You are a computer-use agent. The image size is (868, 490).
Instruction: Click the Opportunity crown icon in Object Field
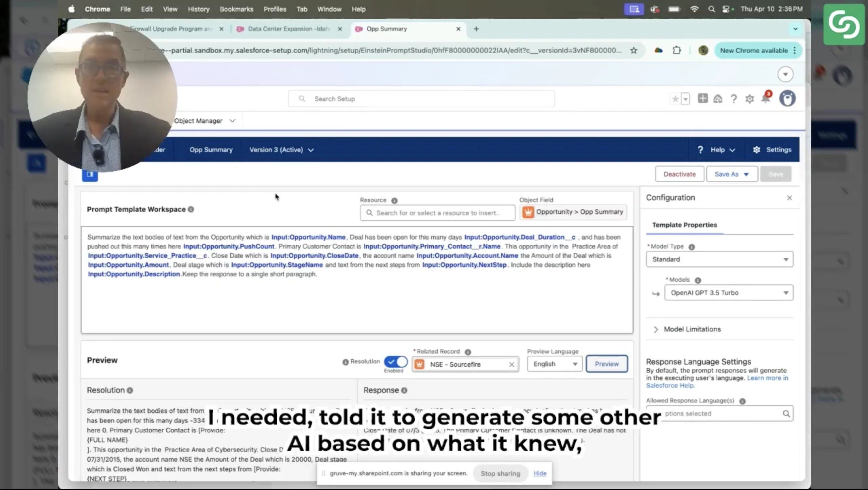click(x=528, y=212)
